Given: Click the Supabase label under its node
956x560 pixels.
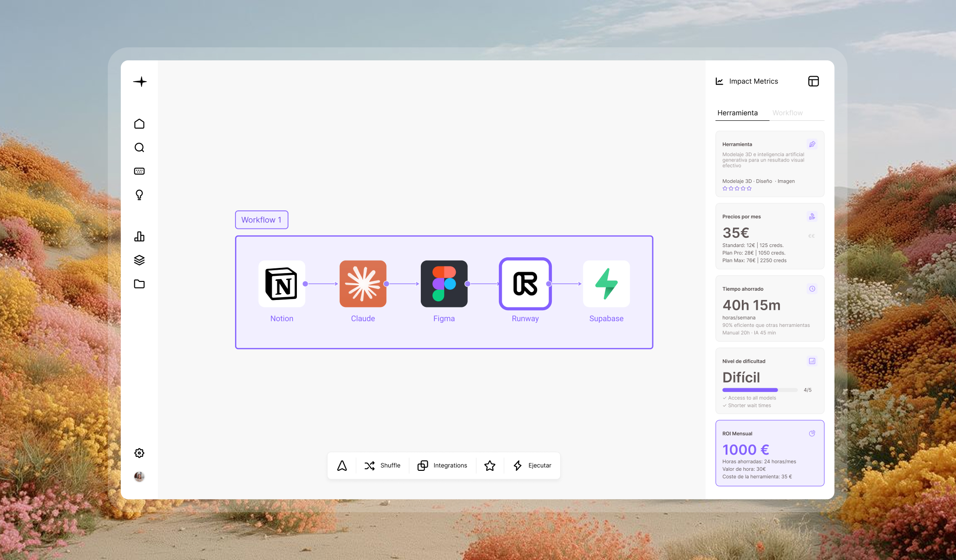Looking at the screenshot, I should point(606,319).
